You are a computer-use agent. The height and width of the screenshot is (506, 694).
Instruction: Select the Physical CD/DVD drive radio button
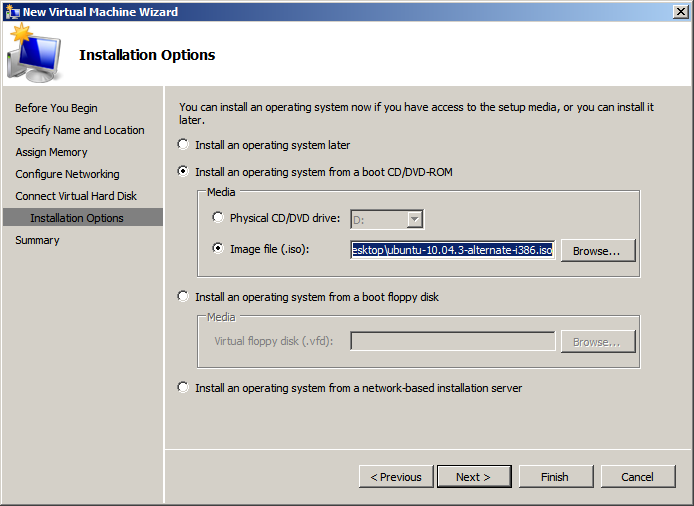click(219, 218)
